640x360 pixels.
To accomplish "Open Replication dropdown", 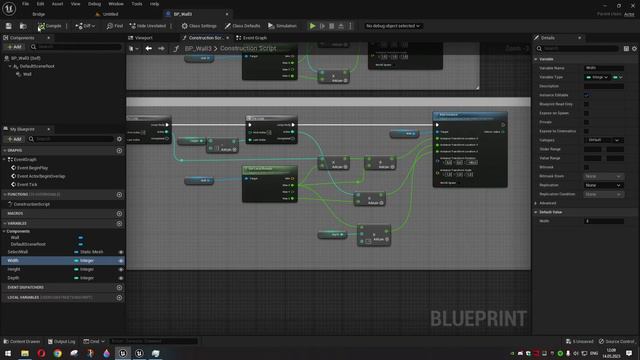I will click(x=604, y=185).
